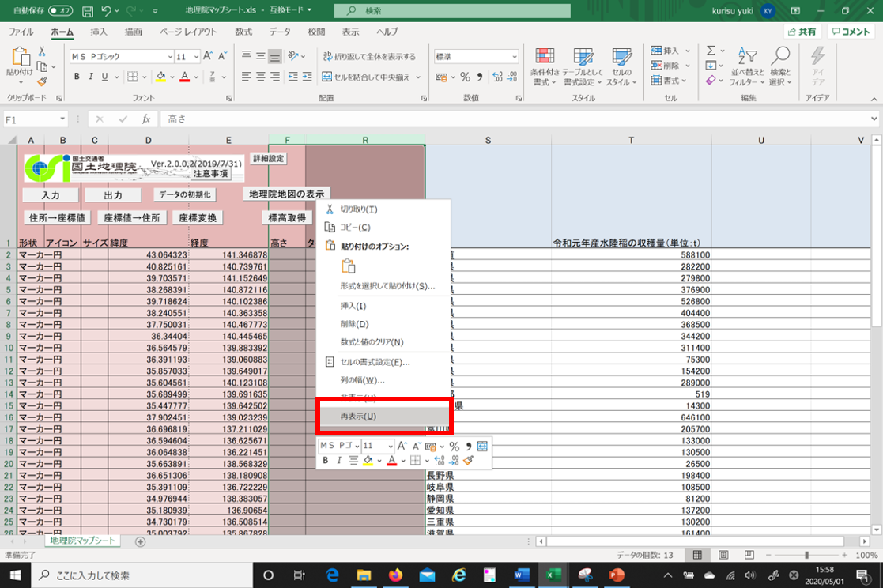The width and height of the screenshot is (883, 588).
Task: Open the ファイル tab
Action: point(21,32)
